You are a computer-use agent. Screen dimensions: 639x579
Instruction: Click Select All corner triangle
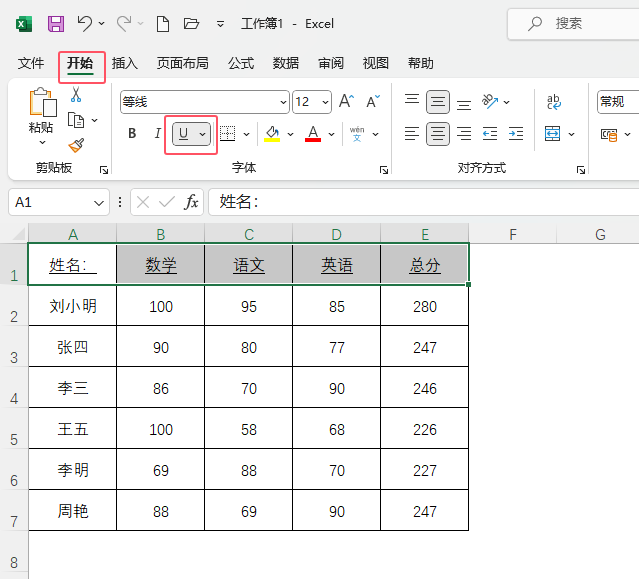pos(19,233)
